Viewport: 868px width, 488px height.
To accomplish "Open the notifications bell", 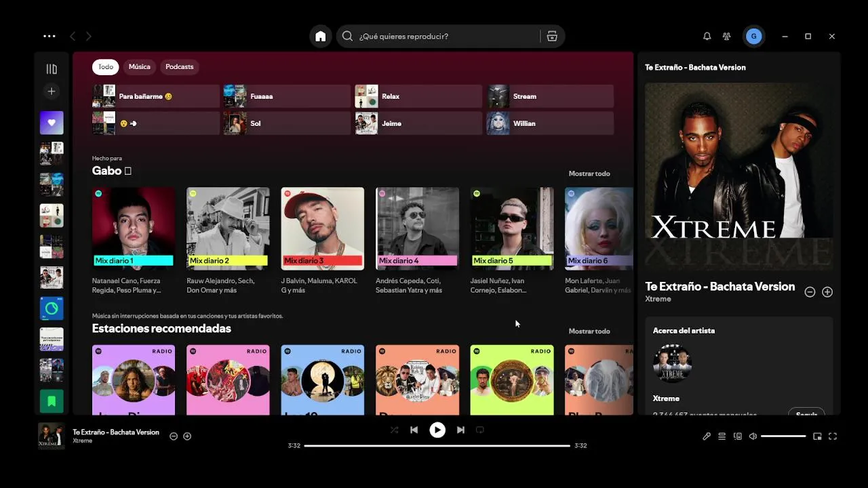I will 707,37.
